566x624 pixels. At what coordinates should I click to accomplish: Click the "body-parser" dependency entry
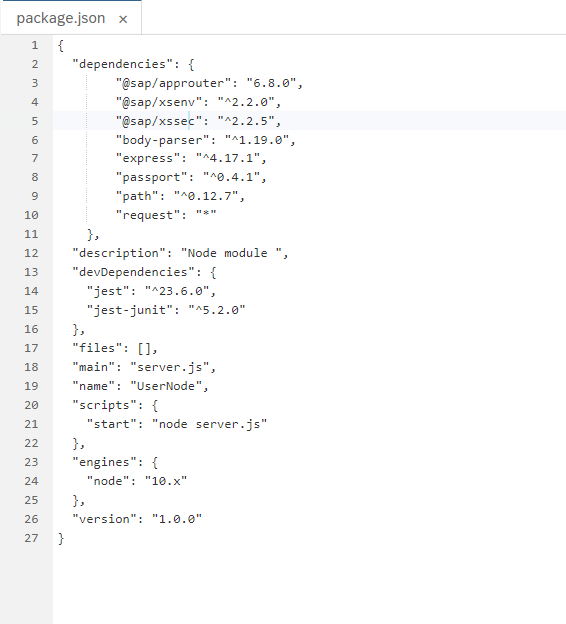coord(205,140)
